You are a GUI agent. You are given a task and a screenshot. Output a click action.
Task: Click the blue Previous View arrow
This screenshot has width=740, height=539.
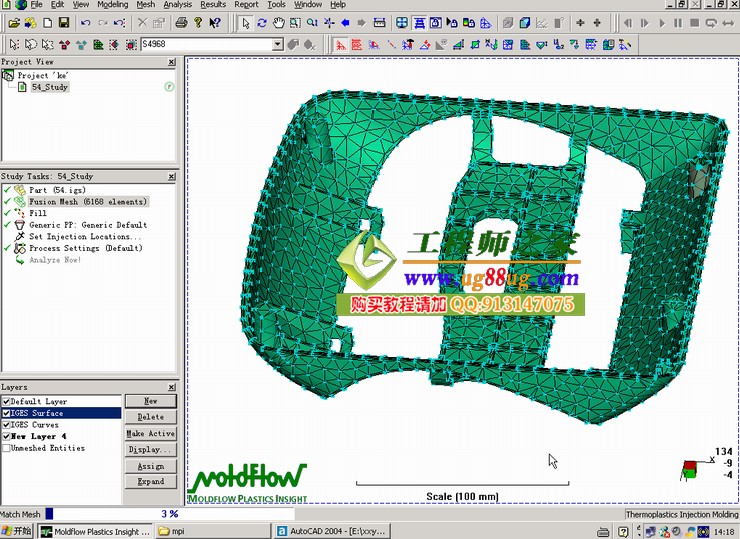[x=345, y=23]
